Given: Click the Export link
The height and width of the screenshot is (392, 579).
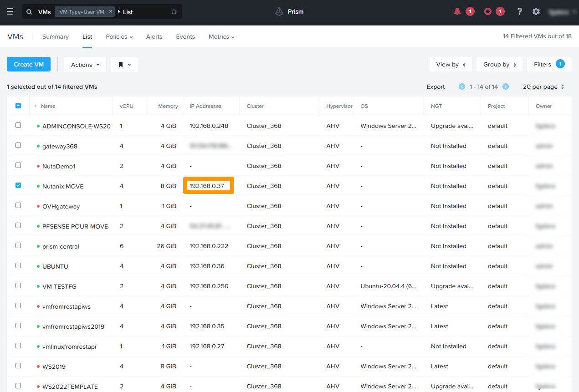Looking at the screenshot, I should 436,87.
